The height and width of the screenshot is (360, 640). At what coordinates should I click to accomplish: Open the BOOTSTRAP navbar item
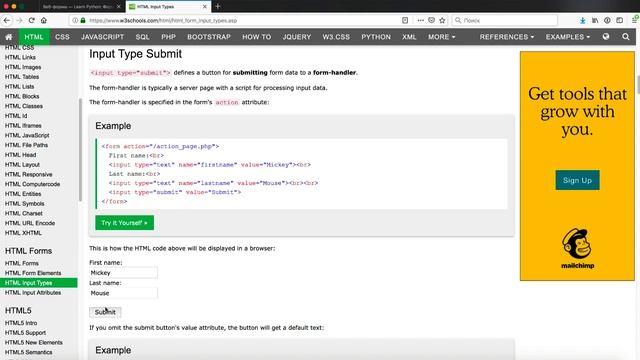(209, 37)
